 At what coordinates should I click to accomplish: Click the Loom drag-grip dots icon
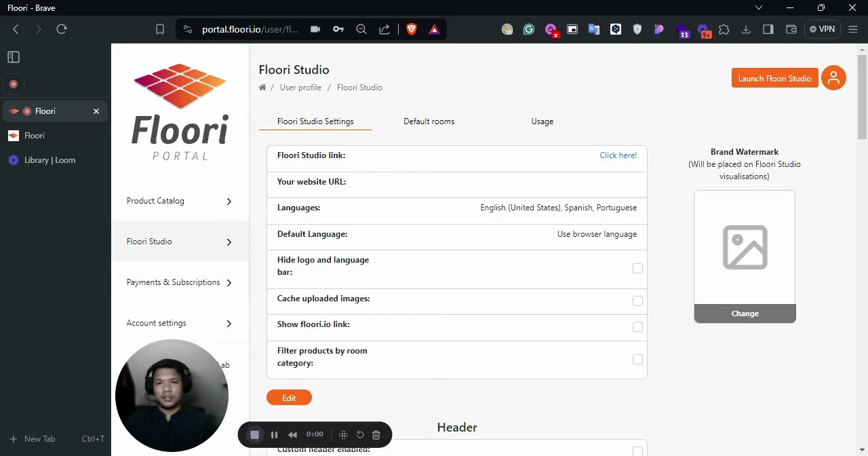[343, 434]
